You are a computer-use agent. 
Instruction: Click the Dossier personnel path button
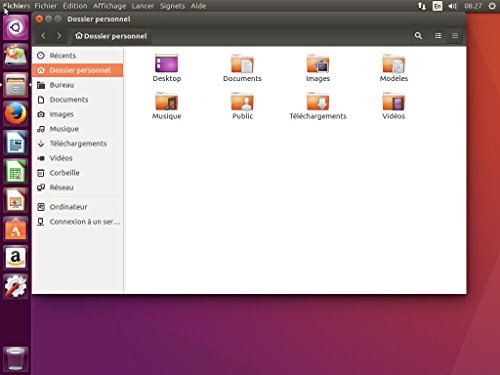click(x=111, y=36)
